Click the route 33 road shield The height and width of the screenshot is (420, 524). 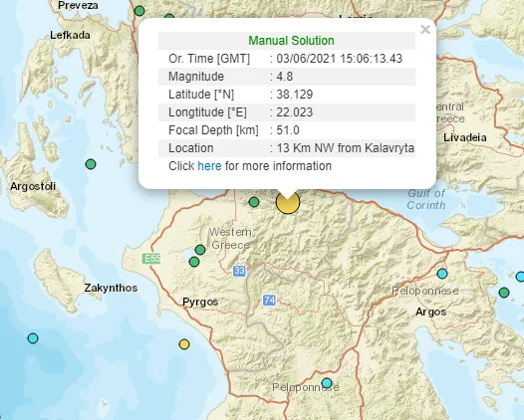click(x=240, y=271)
